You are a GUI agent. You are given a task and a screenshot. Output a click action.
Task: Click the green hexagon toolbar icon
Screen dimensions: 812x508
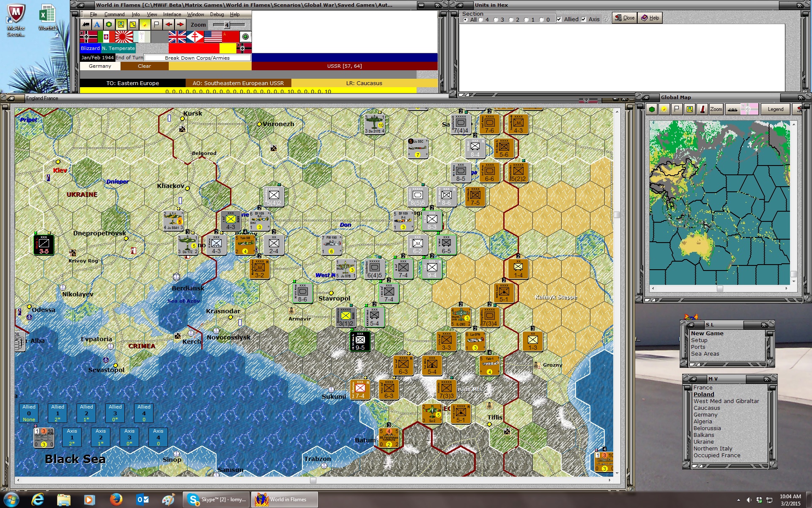(109, 25)
